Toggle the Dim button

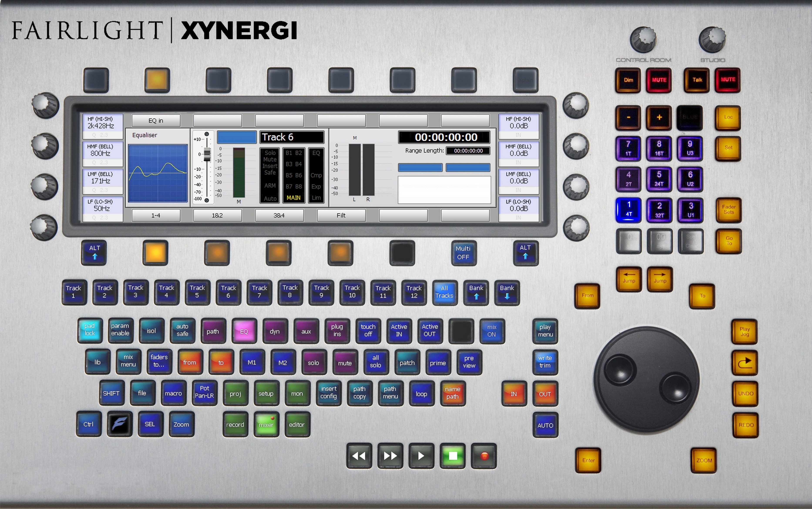(628, 80)
